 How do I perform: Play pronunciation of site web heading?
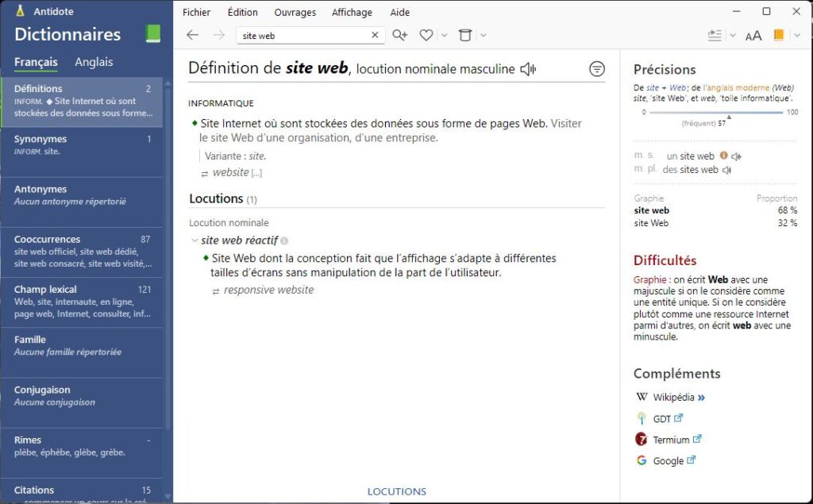click(x=528, y=69)
